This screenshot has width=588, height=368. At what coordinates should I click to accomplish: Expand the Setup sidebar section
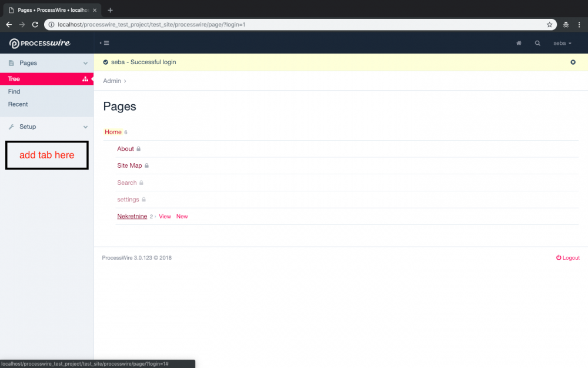84,127
